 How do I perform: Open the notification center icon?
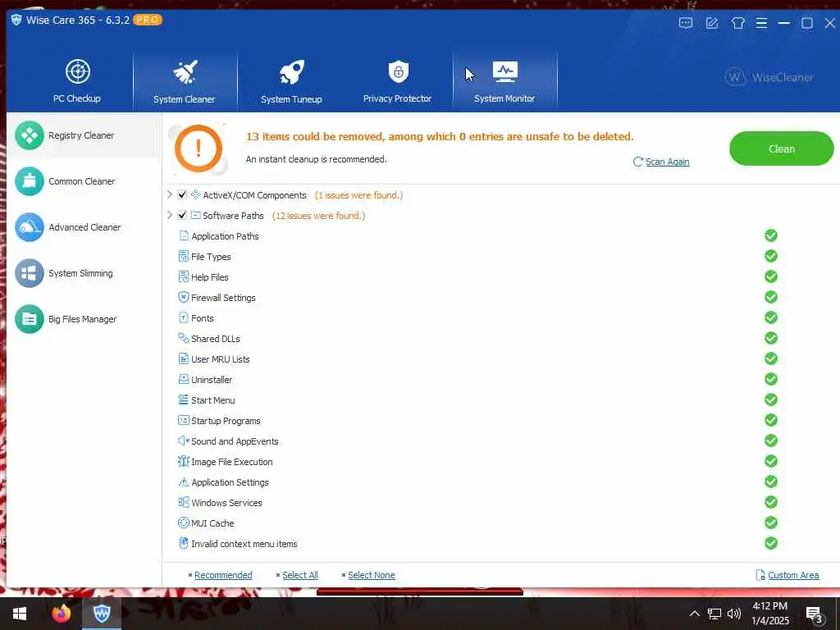pos(814,614)
